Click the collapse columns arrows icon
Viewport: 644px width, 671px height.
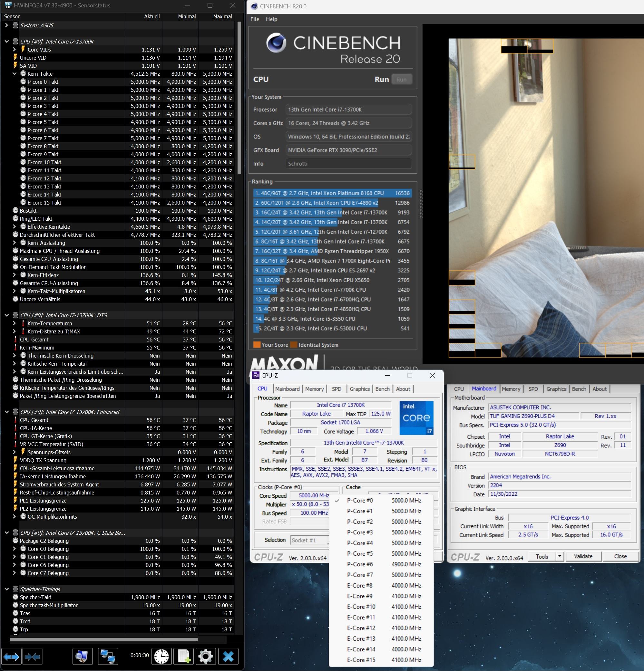tap(33, 657)
